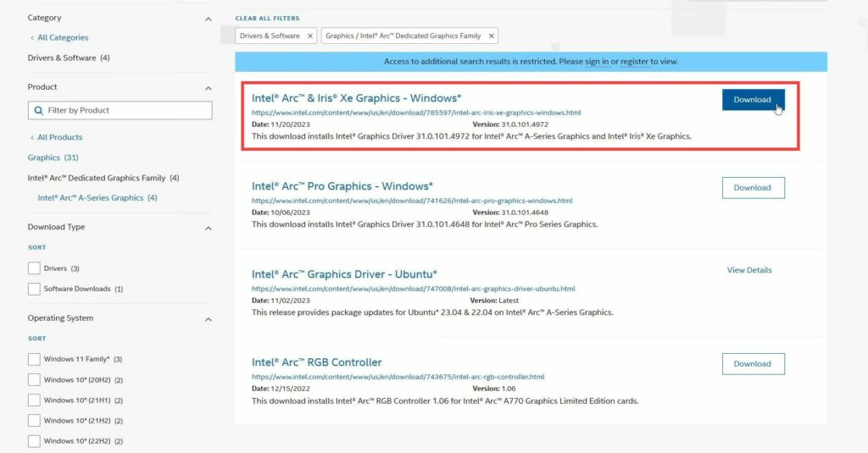The image size is (868, 453).
Task: Tick the Windows 10 (22H2) checkbox
Action: tap(34, 441)
